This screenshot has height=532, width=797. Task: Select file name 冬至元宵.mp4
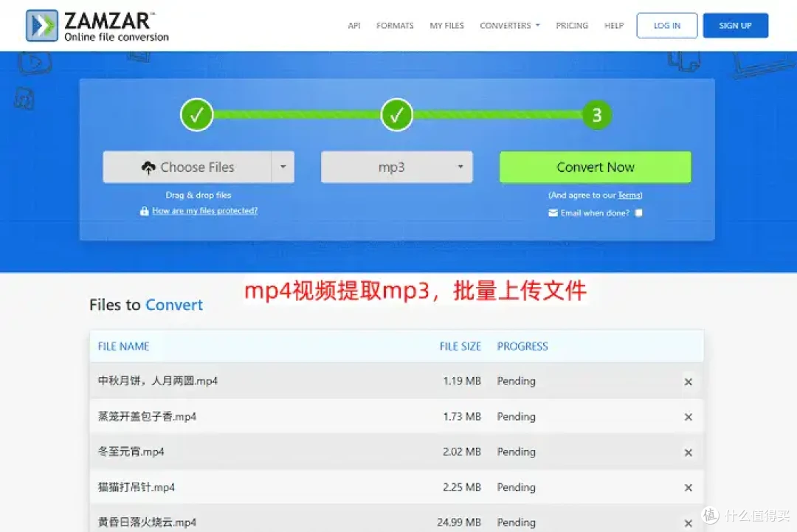[x=131, y=452]
